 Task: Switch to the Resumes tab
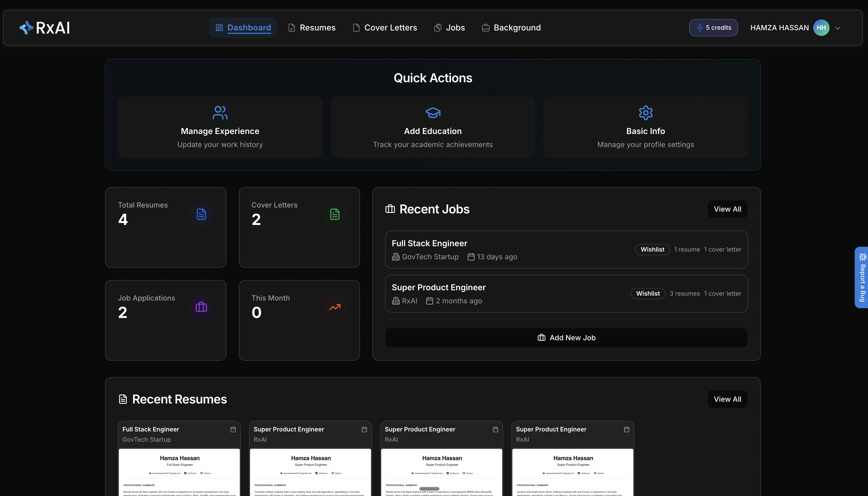tap(311, 28)
